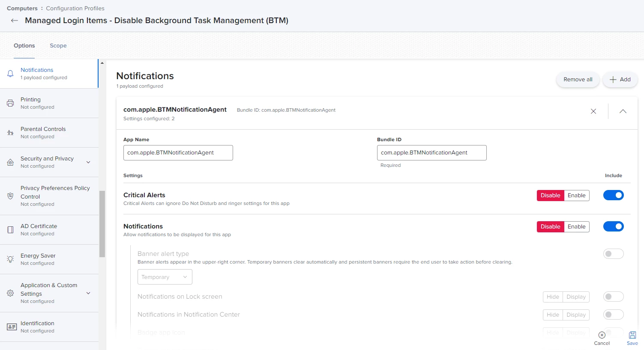644x350 pixels.
Task: Select AD Certificate payload in sidebar
Action: [x=49, y=230]
